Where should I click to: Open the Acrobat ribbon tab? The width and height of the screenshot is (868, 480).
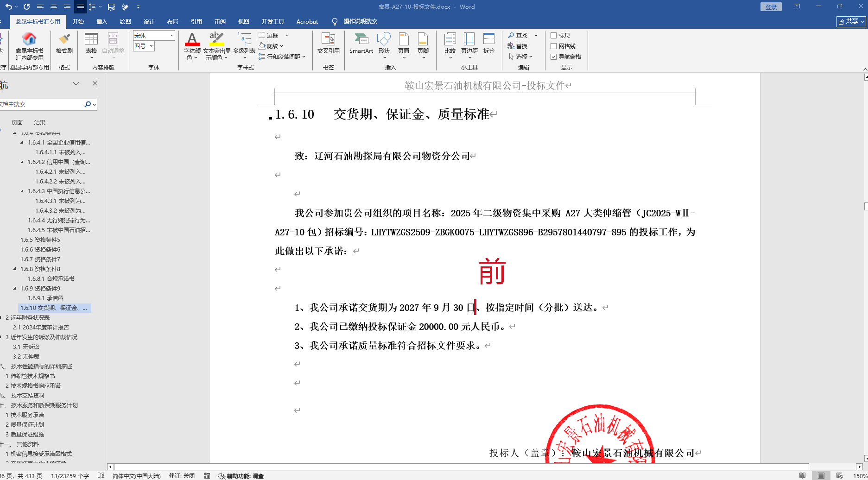[x=307, y=21]
